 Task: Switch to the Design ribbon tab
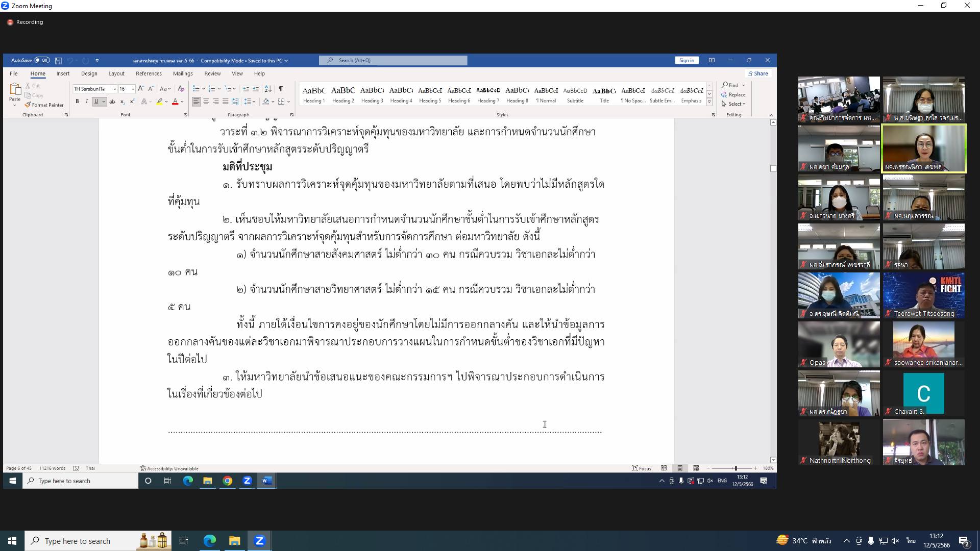pos(89,73)
